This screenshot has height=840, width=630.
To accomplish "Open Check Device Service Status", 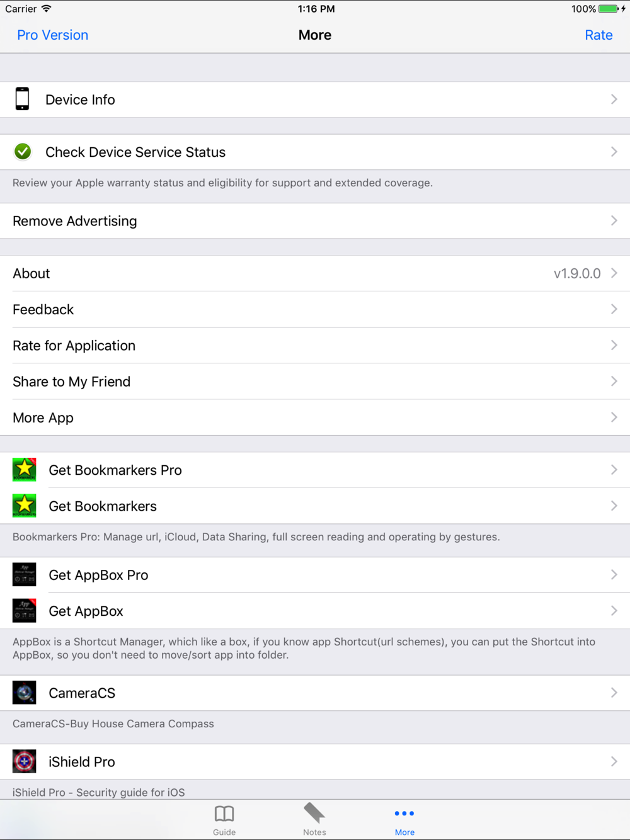I will click(x=315, y=152).
